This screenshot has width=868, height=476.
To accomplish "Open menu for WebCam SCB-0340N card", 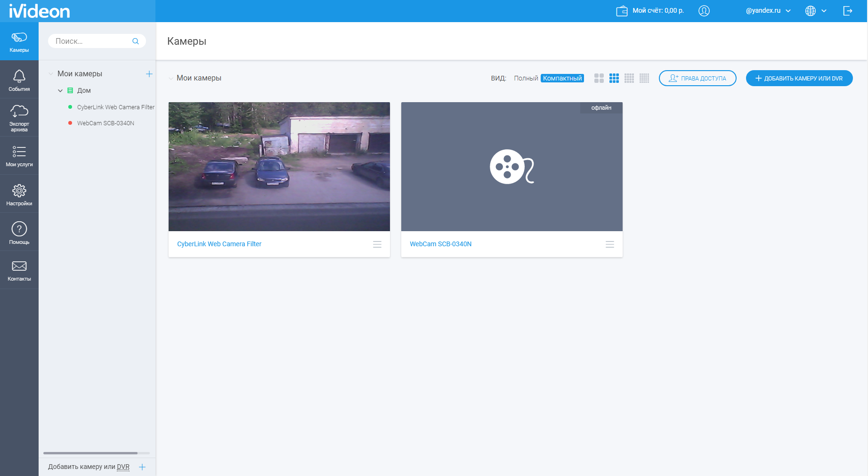I will pos(609,244).
